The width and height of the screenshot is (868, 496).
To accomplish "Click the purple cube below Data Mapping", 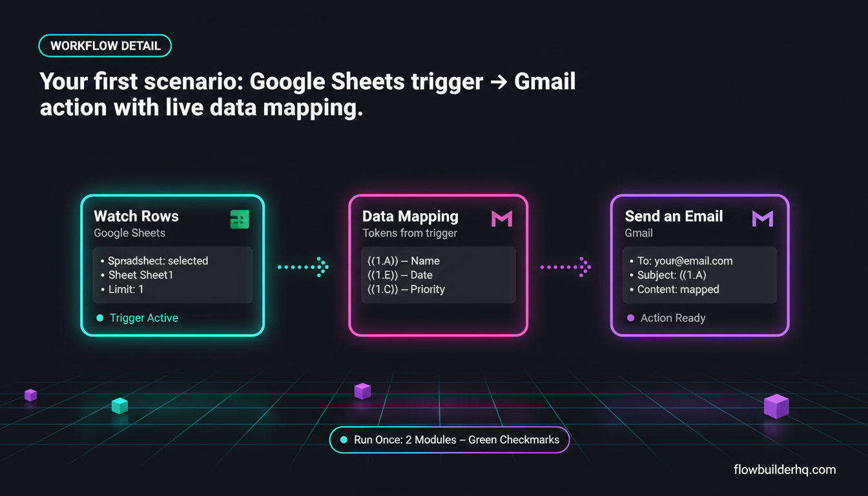I will (x=362, y=391).
